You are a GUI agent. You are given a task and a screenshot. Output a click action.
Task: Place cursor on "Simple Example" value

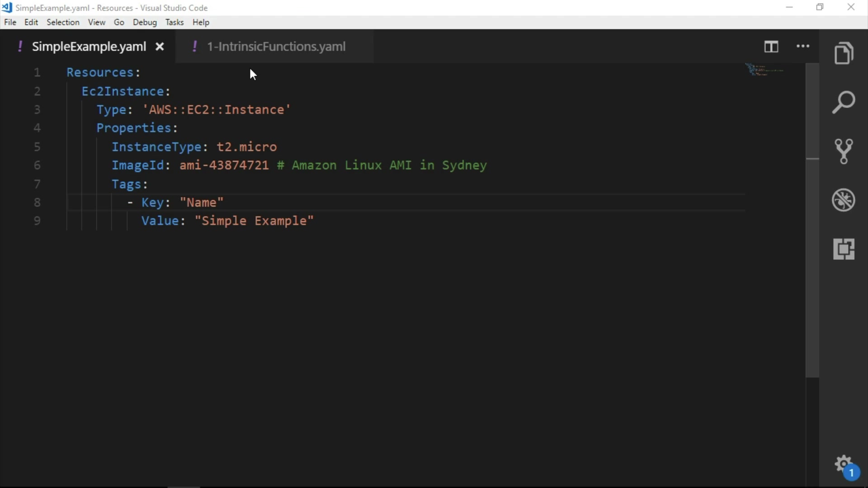pyautogui.click(x=254, y=221)
